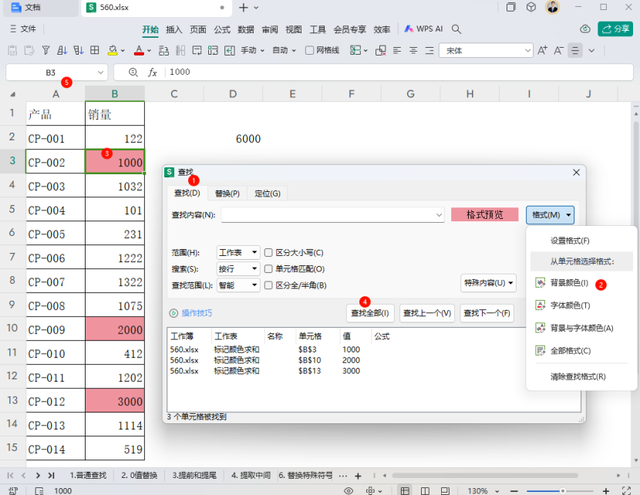640x495 pixels.
Task: Choose 全部格式(C) menu item
Action: tap(581, 351)
